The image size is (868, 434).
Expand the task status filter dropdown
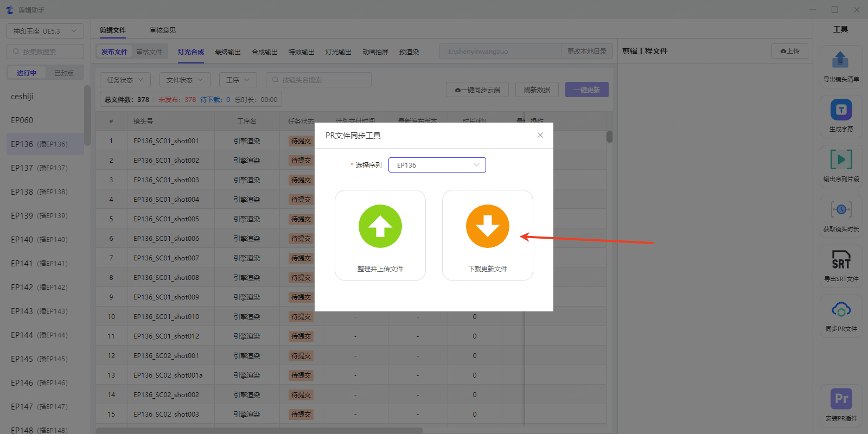[125, 80]
